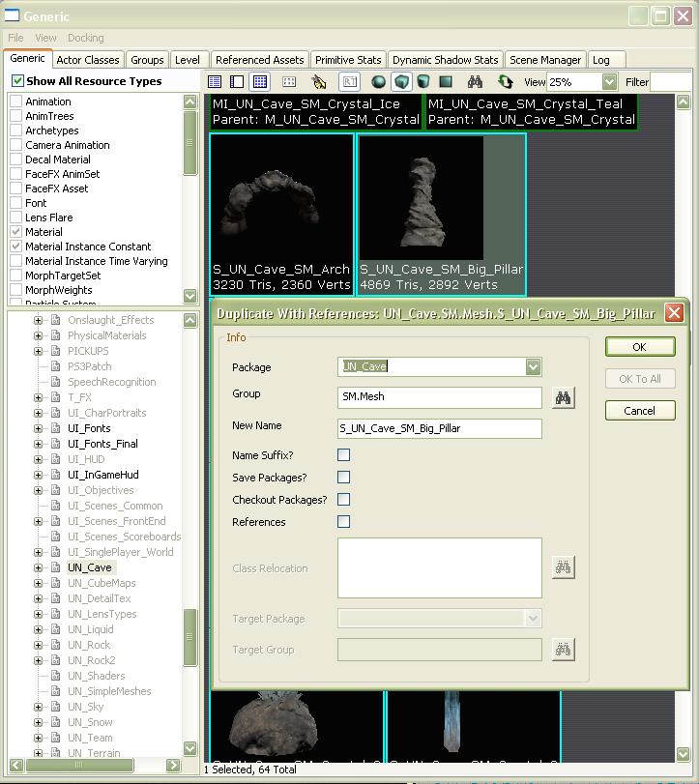
Task: Open the Package dropdown list
Action: 533,367
